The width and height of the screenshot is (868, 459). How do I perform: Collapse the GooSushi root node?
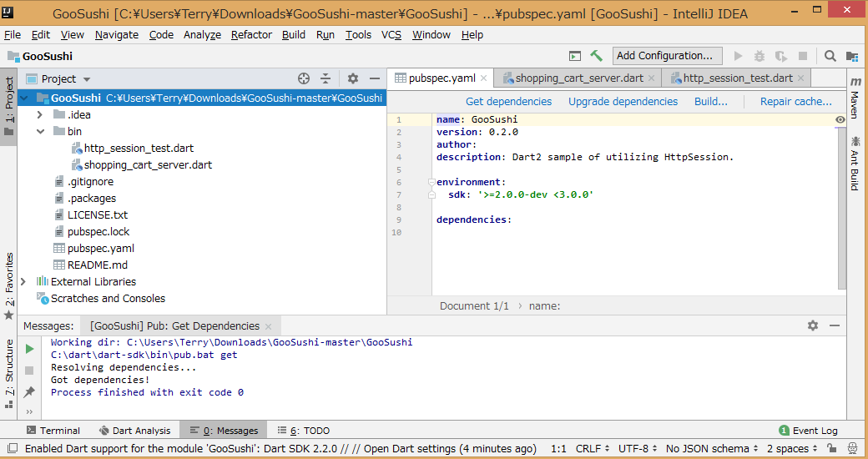point(24,98)
